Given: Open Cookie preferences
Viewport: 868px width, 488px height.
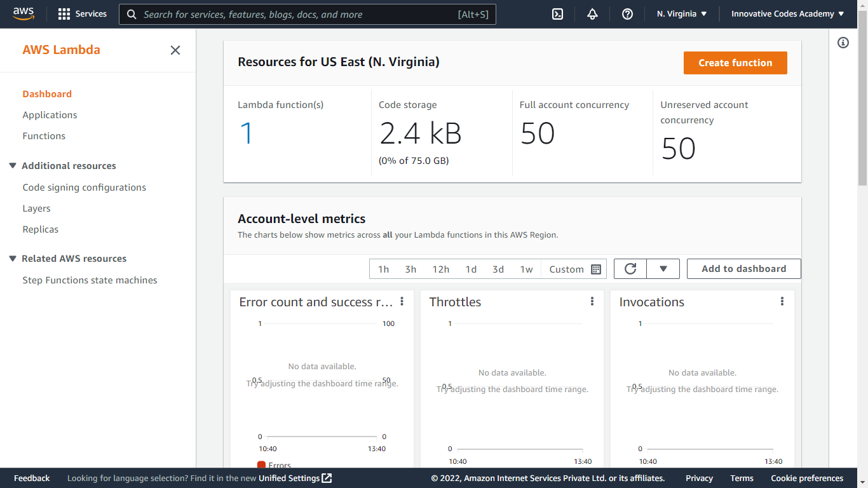Looking at the screenshot, I should click(807, 478).
